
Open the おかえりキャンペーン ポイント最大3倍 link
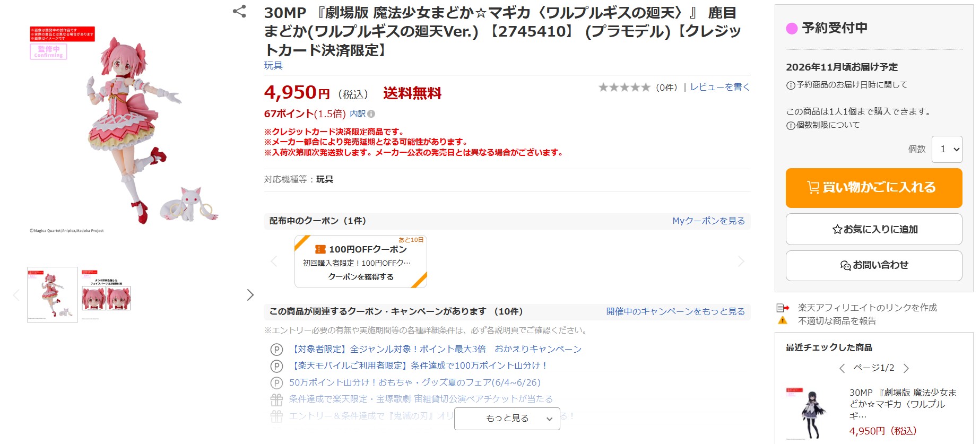(435, 349)
